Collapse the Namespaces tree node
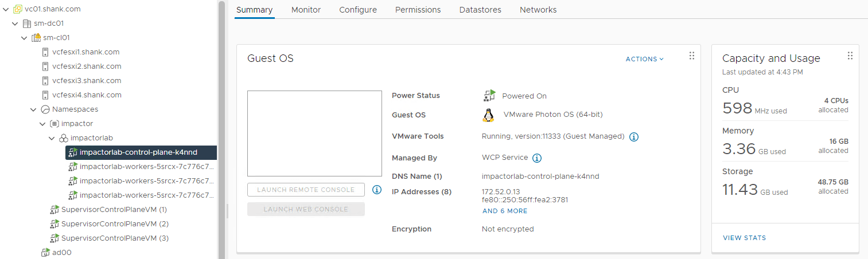The height and width of the screenshot is (259, 868). (x=33, y=109)
